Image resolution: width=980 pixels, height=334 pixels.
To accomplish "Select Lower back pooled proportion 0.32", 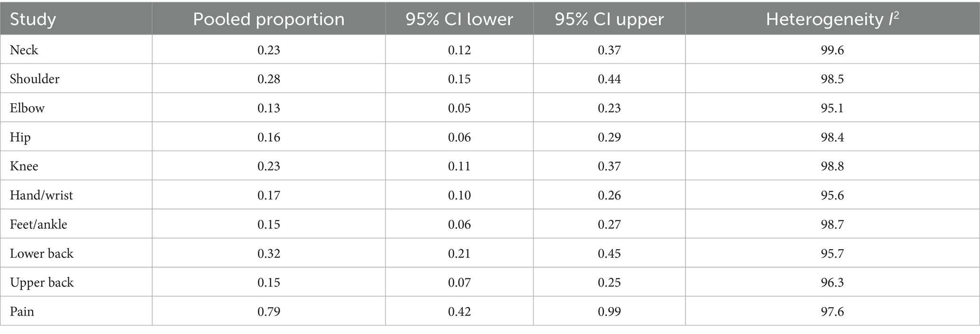I will (x=269, y=253).
